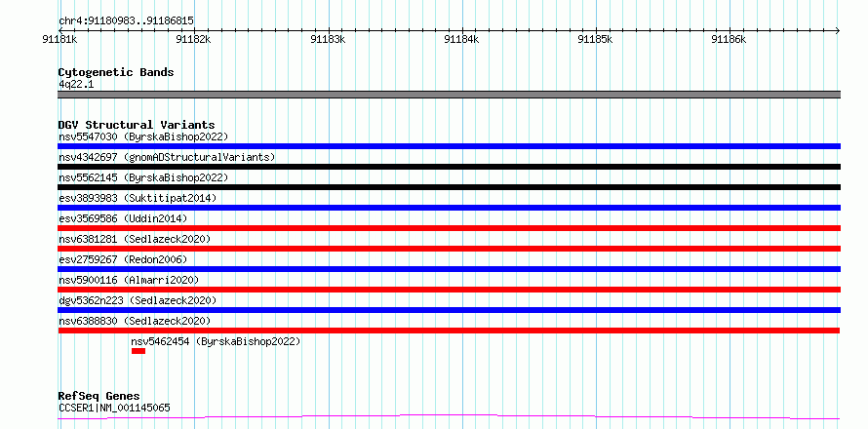This screenshot has width=868, height=429.
Task: Open the nsv6381281 (Sedlazeck2020) variant label
Action: click(x=135, y=239)
